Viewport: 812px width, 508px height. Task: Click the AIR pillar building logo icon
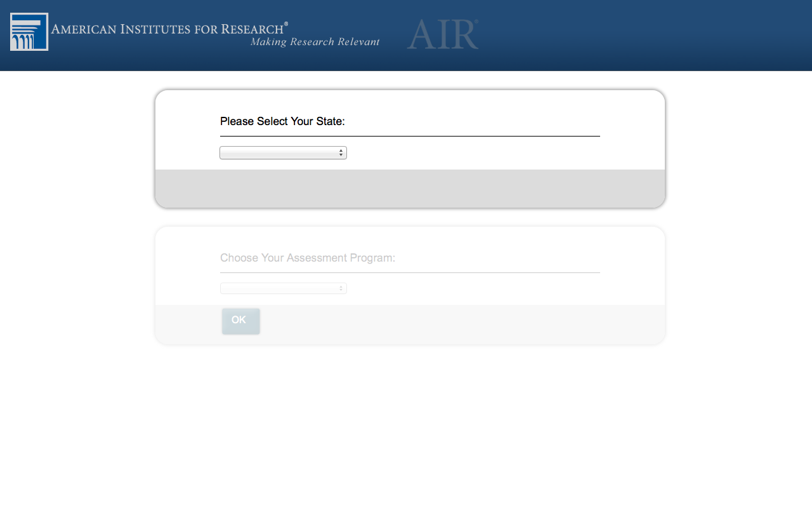(29, 32)
